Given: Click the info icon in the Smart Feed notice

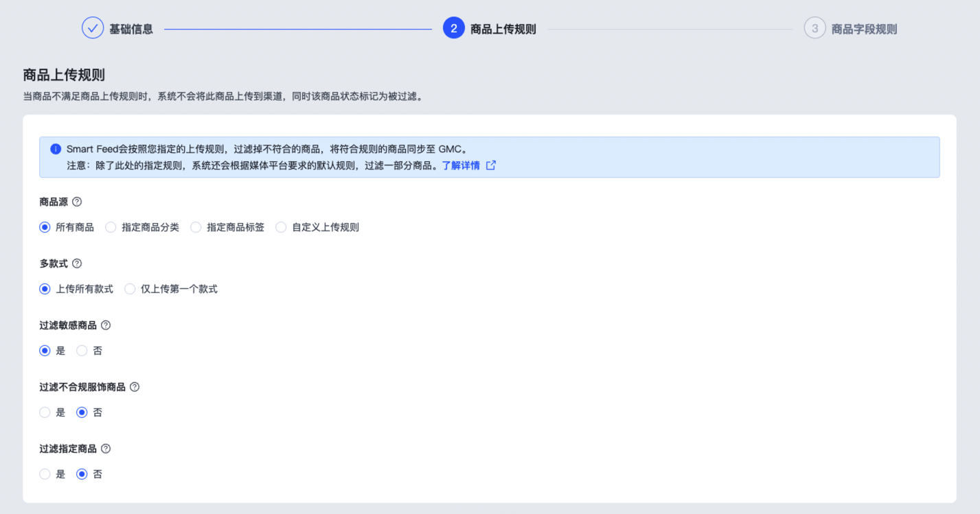Looking at the screenshot, I should click(54, 148).
